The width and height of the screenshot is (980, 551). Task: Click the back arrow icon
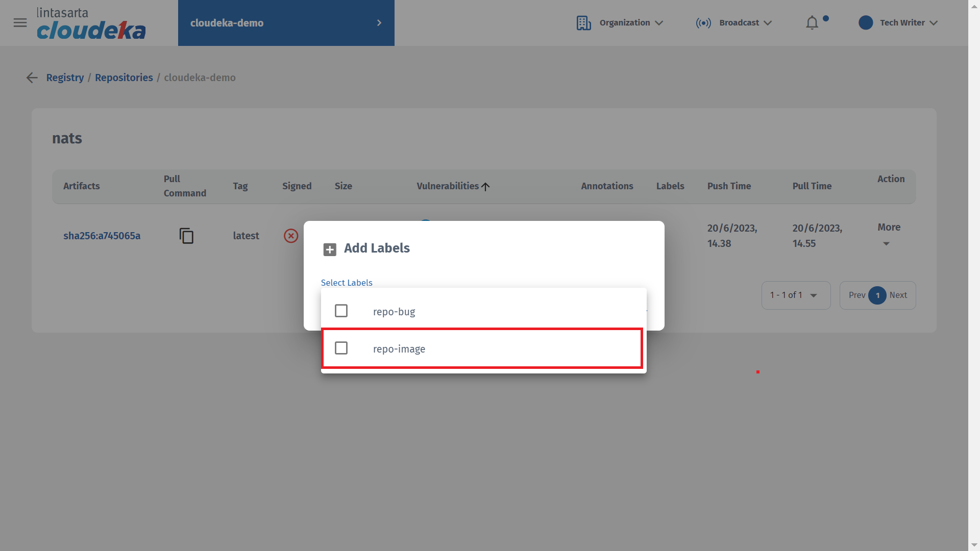tap(32, 78)
